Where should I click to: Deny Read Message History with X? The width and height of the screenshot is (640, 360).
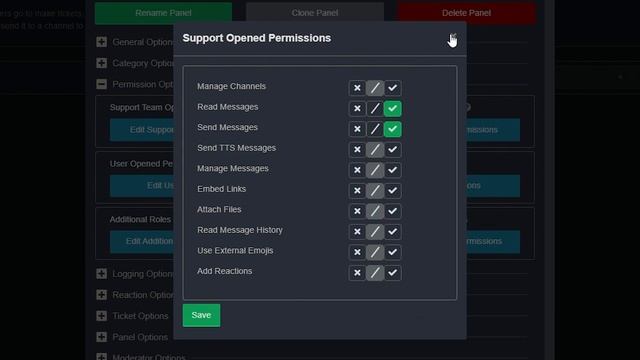pyautogui.click(x=357, y=231)
